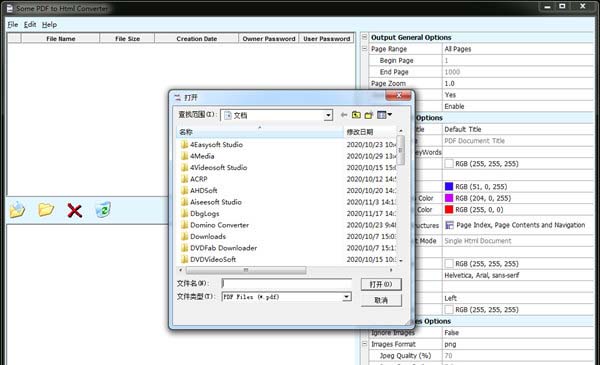Click the magenta RGB (204, 0, 255) swatch
Viewport: 600px width, 365px height.
point(449,198)
